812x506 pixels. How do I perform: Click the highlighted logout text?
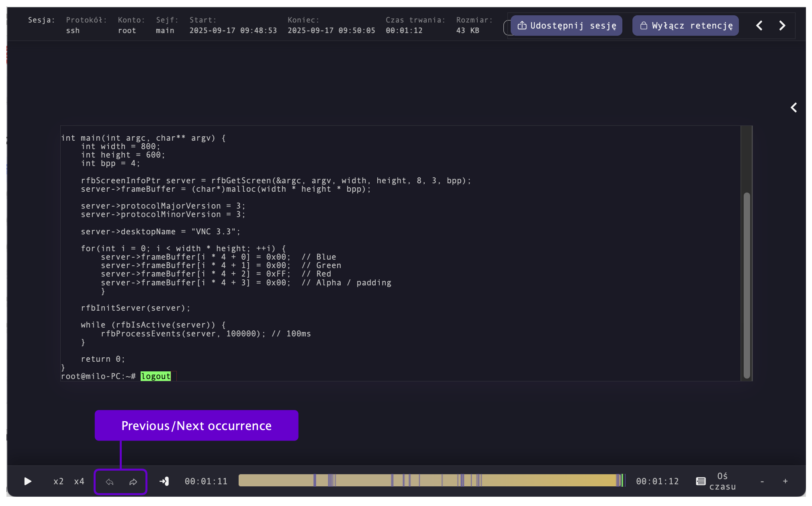(155, 376)
